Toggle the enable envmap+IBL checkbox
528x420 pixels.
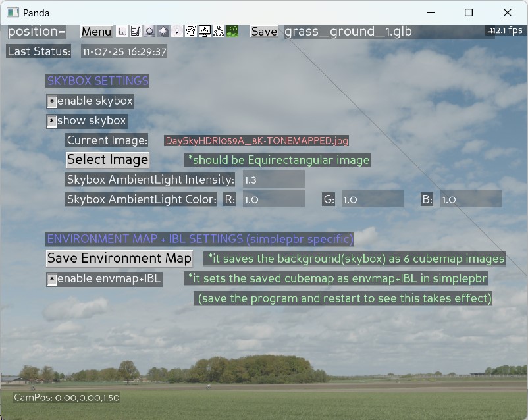point(52,280)
